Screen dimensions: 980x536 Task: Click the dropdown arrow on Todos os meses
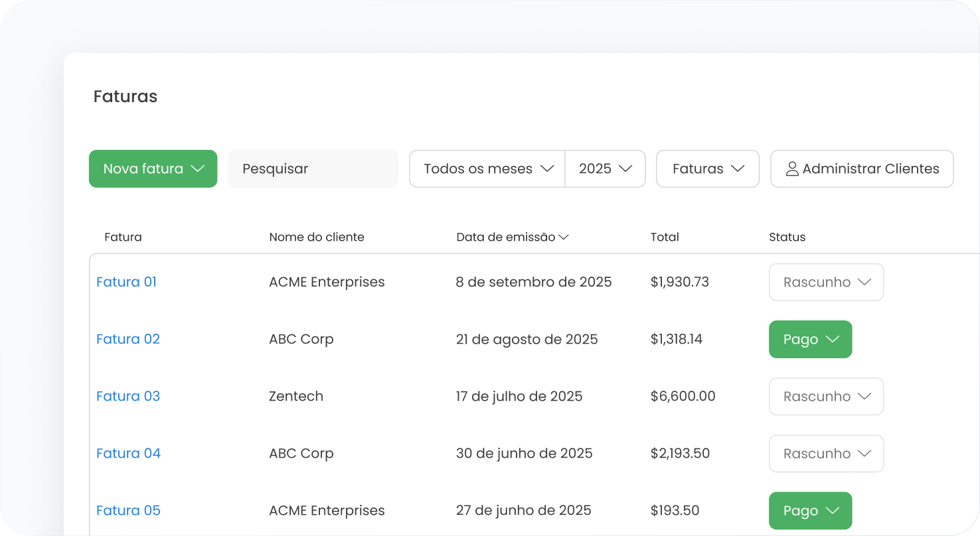click(x=546, y=168)
